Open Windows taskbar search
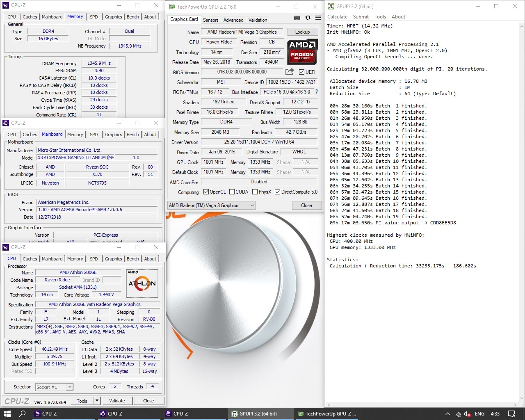 click(23, 413)
